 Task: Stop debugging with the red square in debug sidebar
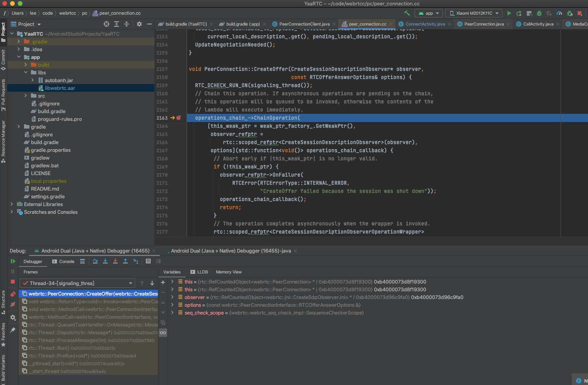point(13,282)
